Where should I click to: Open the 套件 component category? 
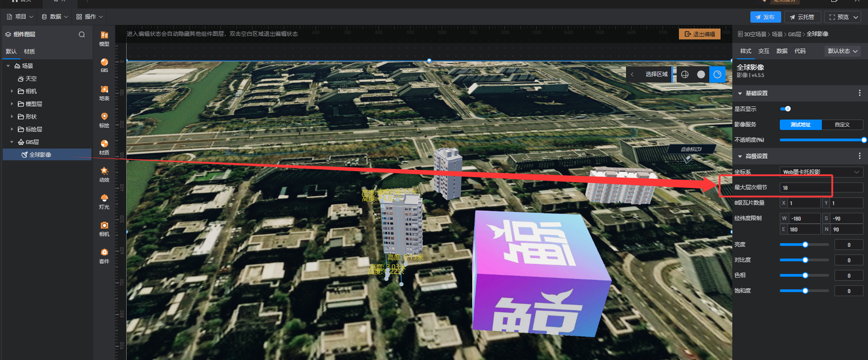[x=104, y=256]
